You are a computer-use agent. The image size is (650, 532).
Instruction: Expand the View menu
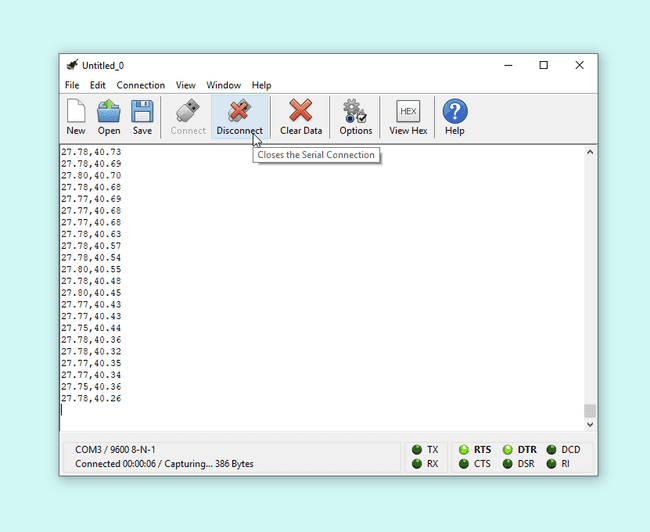click(x=185, y=85)
